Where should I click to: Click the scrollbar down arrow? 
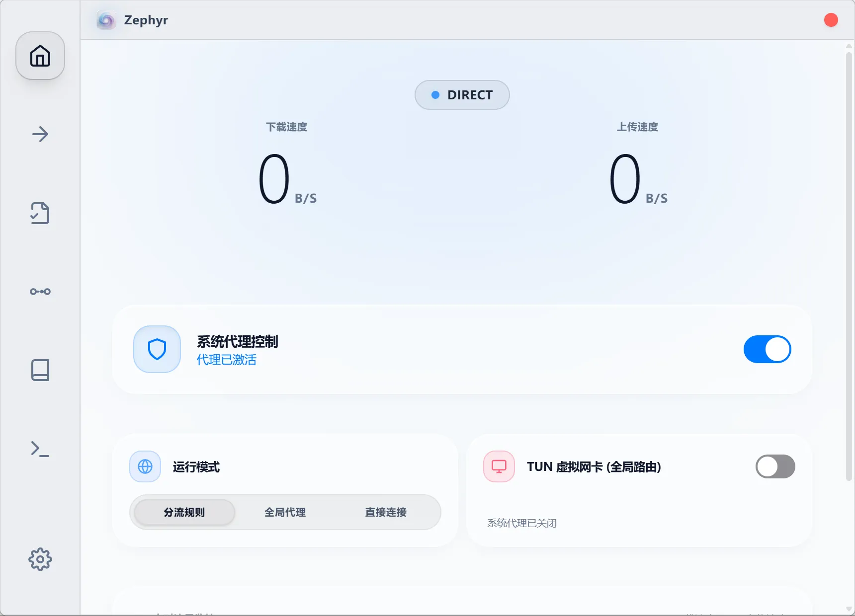849,609
